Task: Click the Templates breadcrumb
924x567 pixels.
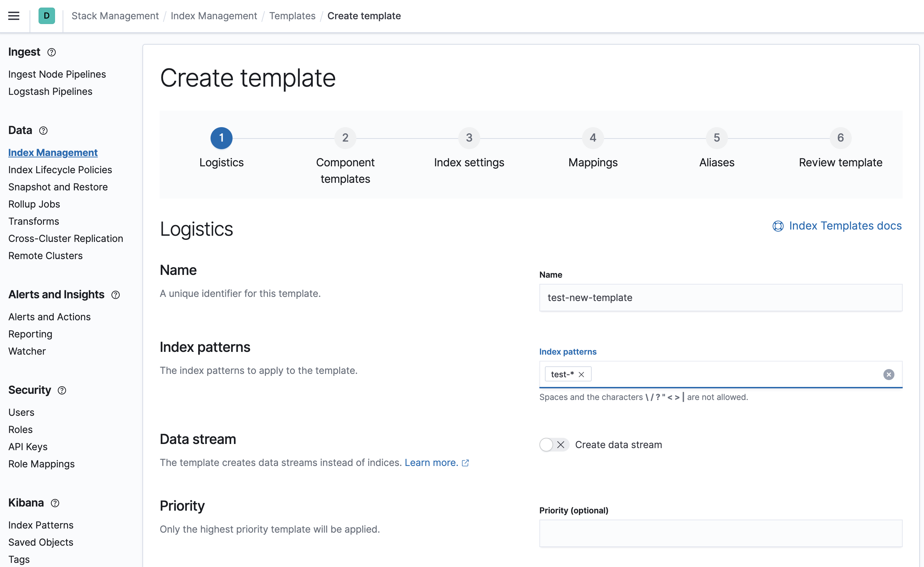Action: tap(292, 16)
